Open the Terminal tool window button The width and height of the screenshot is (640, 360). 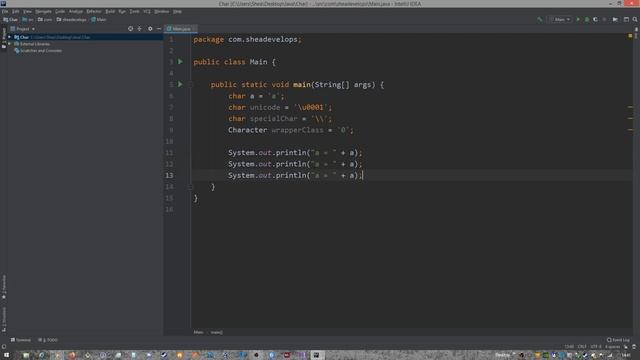click(21, 340)
